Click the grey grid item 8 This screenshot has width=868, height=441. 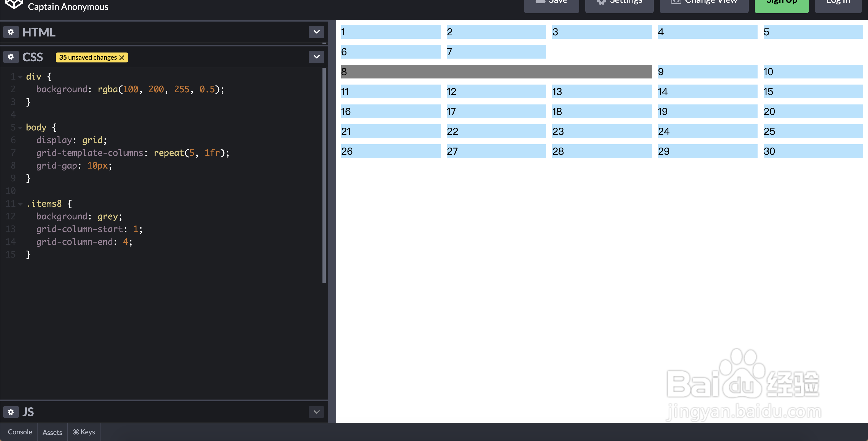coord(496,72)
